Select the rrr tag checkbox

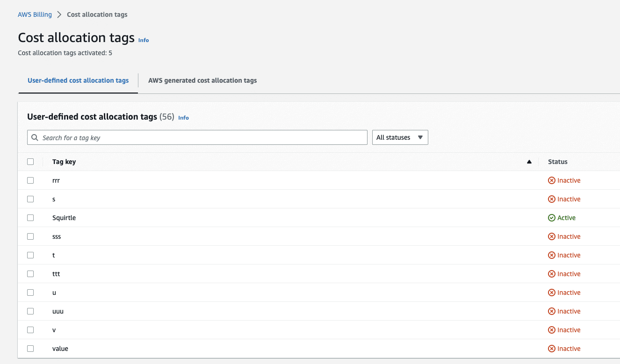tap(30, 180)
